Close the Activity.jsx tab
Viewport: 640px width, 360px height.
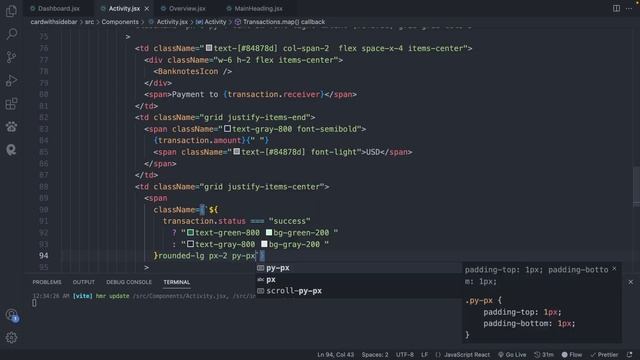point(147,9)
